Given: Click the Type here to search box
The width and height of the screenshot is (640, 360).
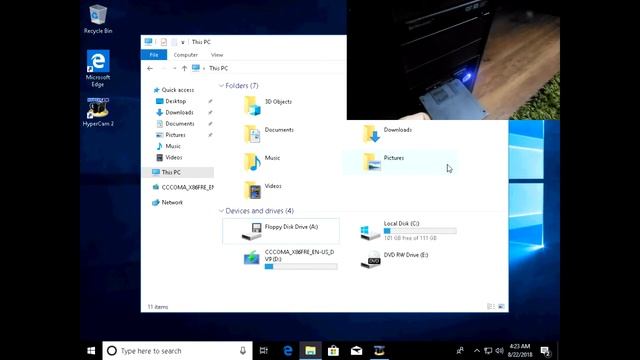Looking at the screenshot, I should pos(177,351).
